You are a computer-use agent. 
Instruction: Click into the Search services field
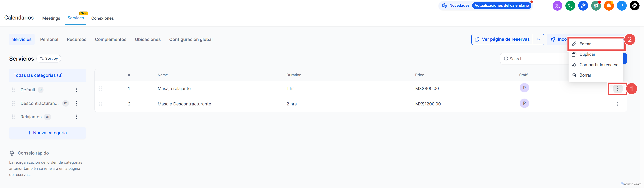pos(535,59)
